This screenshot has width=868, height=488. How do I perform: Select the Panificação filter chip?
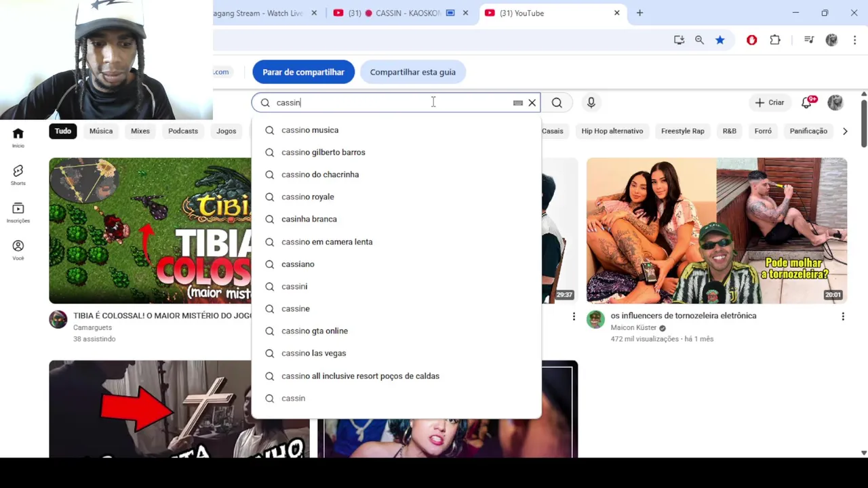(x=808, y=131)
